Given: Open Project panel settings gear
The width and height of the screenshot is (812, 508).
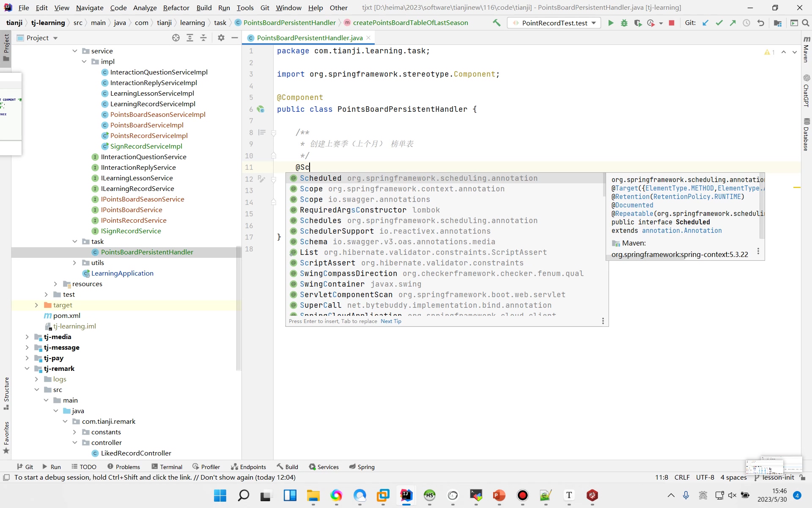Looking at the screenshot, I should 221,38.
